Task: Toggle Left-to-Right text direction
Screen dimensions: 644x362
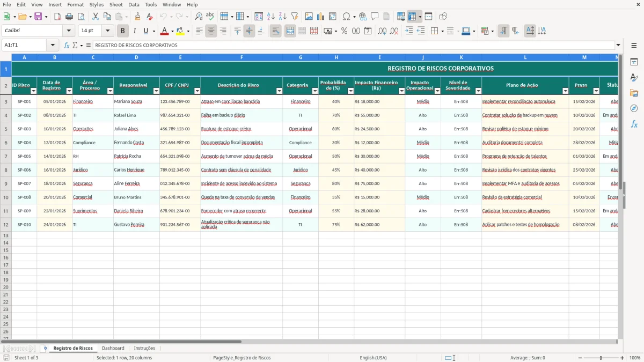Action: tap(503, 31)
